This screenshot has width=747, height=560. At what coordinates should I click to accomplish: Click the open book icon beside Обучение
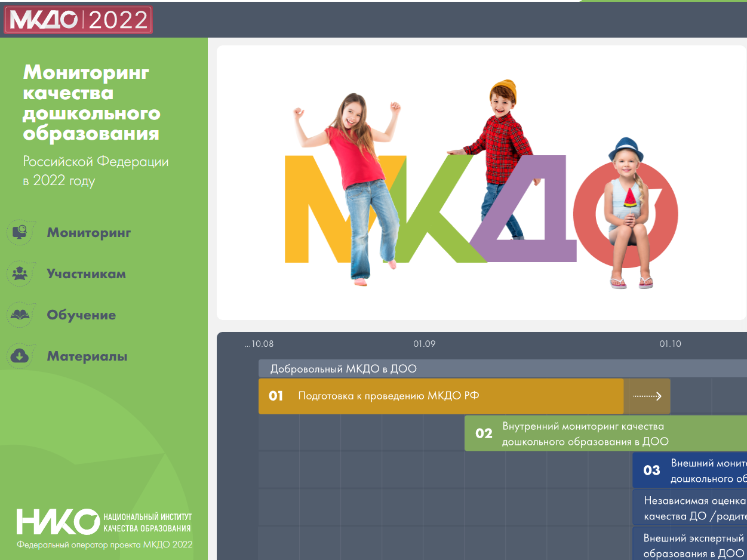(20, 315)
